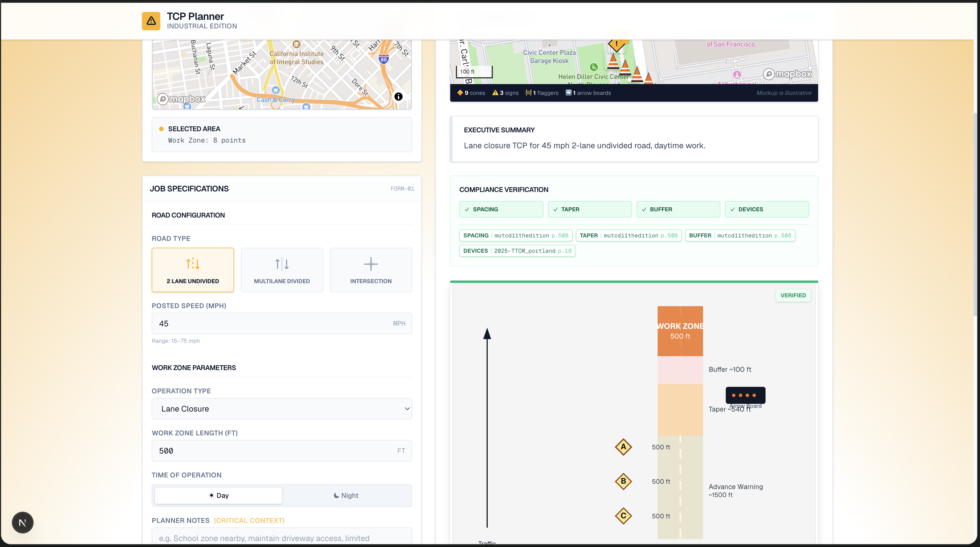Click the Mapbox logo on the right map

[787, 74]
